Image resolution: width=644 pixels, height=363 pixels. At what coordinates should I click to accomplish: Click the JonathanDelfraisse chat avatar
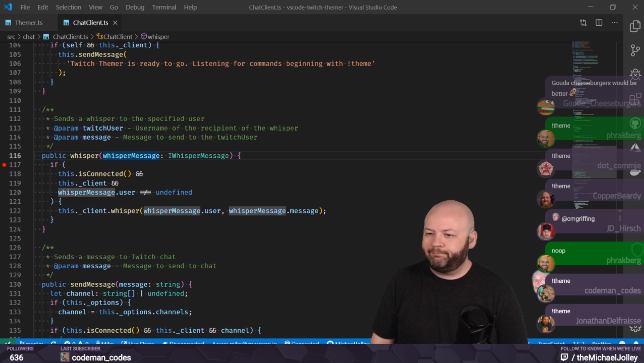tap(546, 324)
